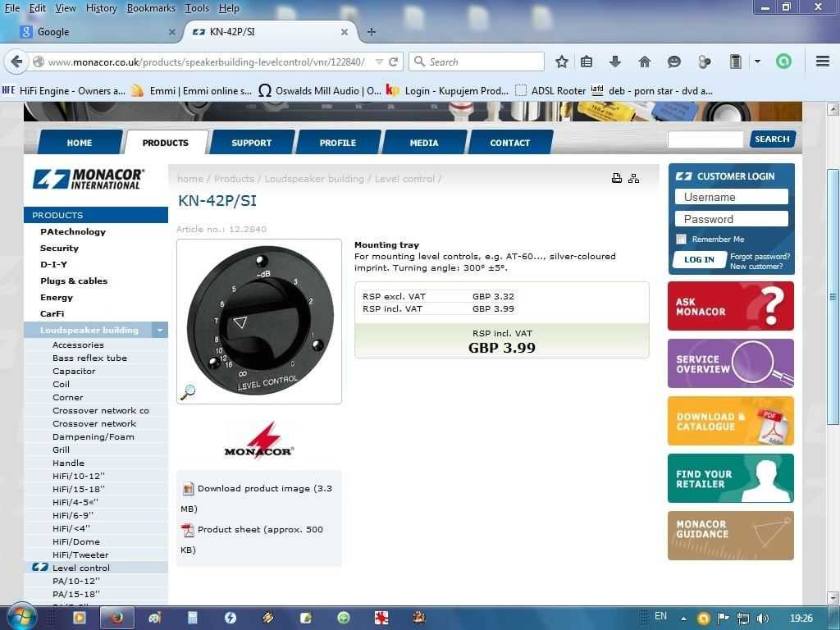Screen dimensions: 840x630
Task: Open the downloads arrow in Firefox toolbar
Action: point(615,62)
